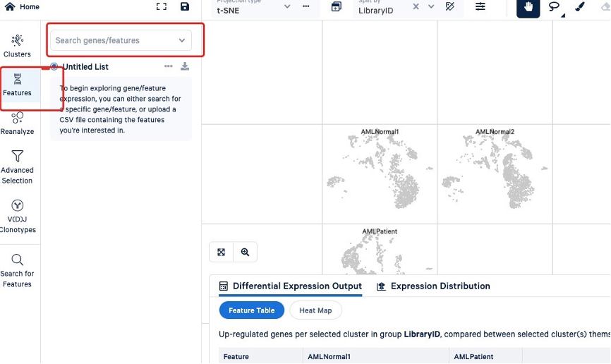The height and width of the screenshot is (364, 611).
Task: Open the t-SNE projection type dropdown
Action: click(x=287, y=6)
